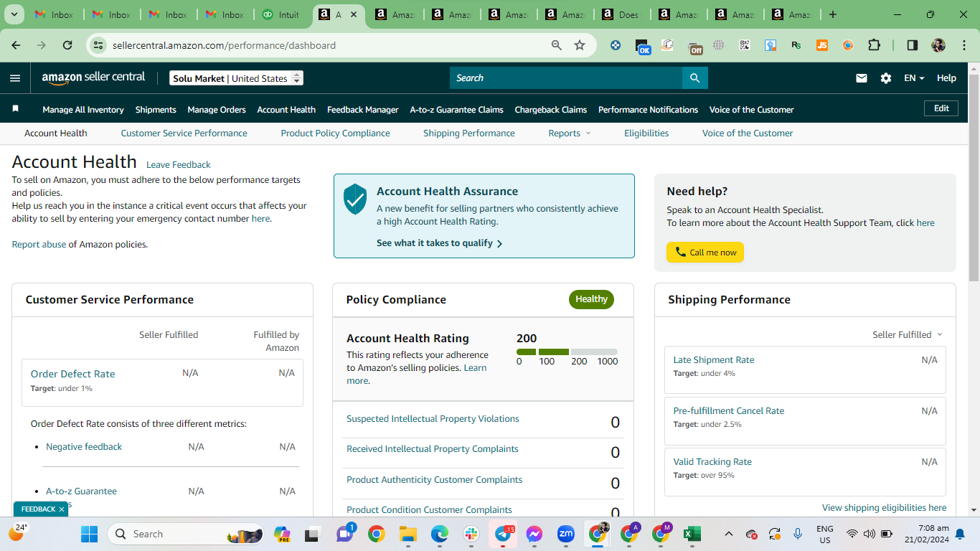Open the Solu Market United States account switcher
This screenshot has height=551, width=980.
pos(237,78)
